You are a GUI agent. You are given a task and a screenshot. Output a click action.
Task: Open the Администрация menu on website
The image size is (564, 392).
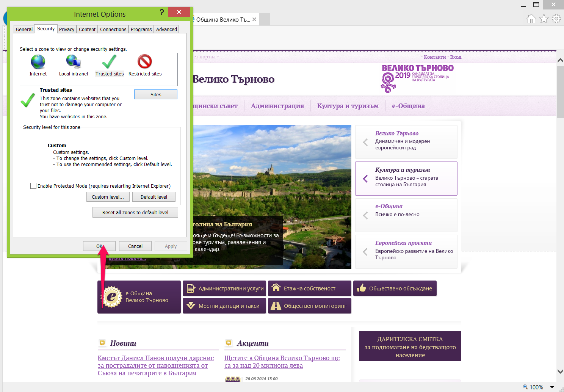(277, 106)
